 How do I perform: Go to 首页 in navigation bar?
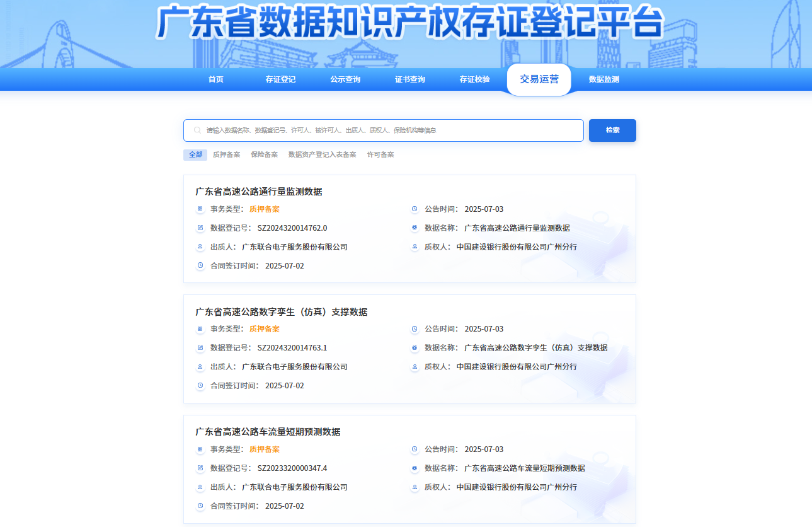(x=216, y=79)
